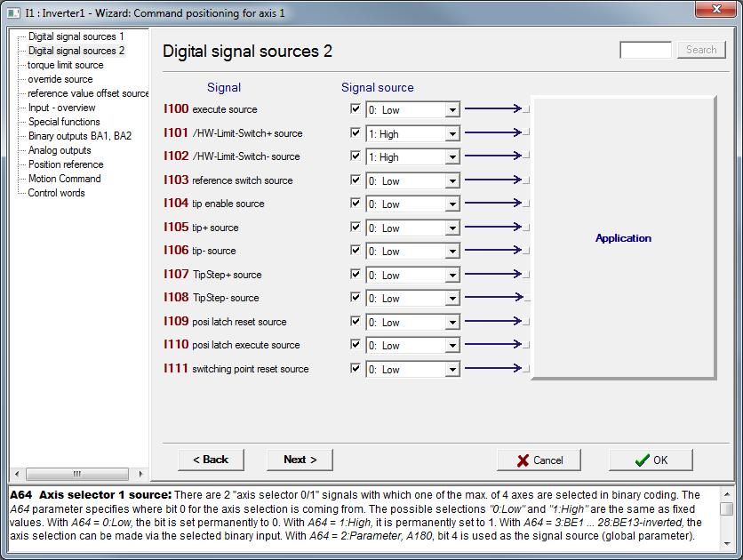
Task: Focus the search input field
Action: (645, 50)
